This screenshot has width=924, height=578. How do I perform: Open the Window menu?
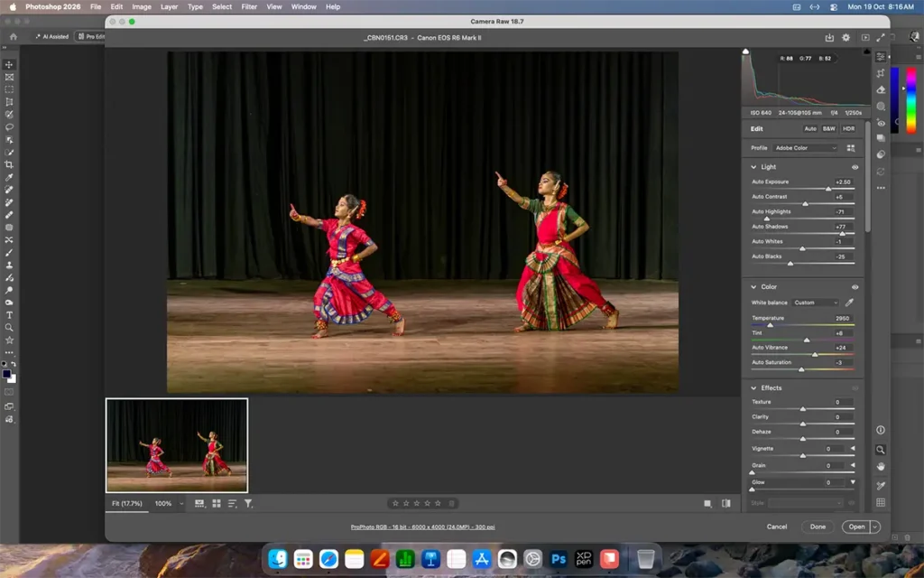pos(303,6)
